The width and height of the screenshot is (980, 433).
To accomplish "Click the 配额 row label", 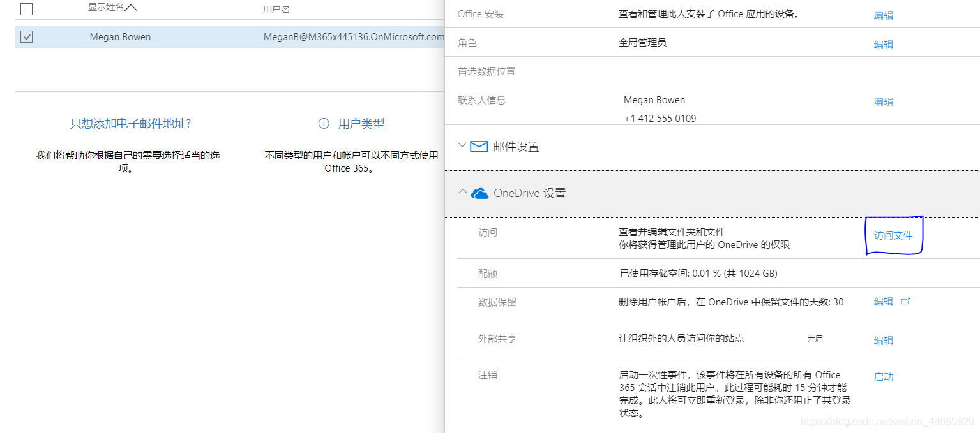I will tap(487, 274).
